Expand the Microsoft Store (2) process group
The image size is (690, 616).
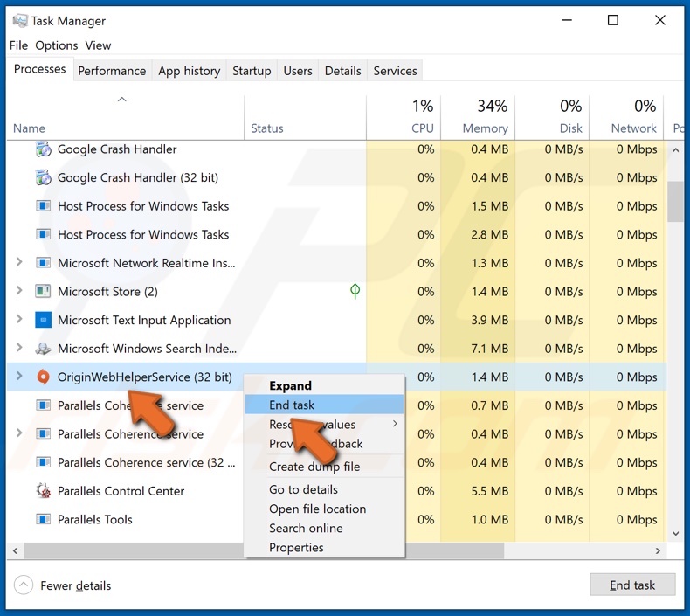click(19, 291)
